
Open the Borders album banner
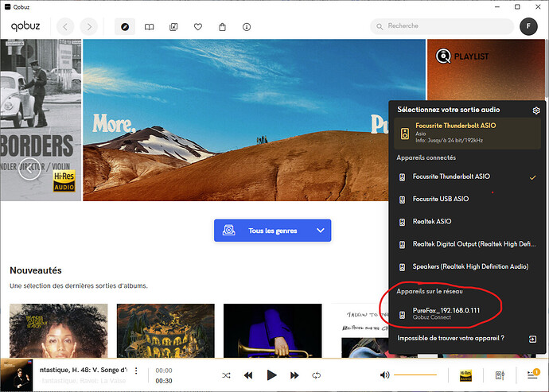(41, 120)
